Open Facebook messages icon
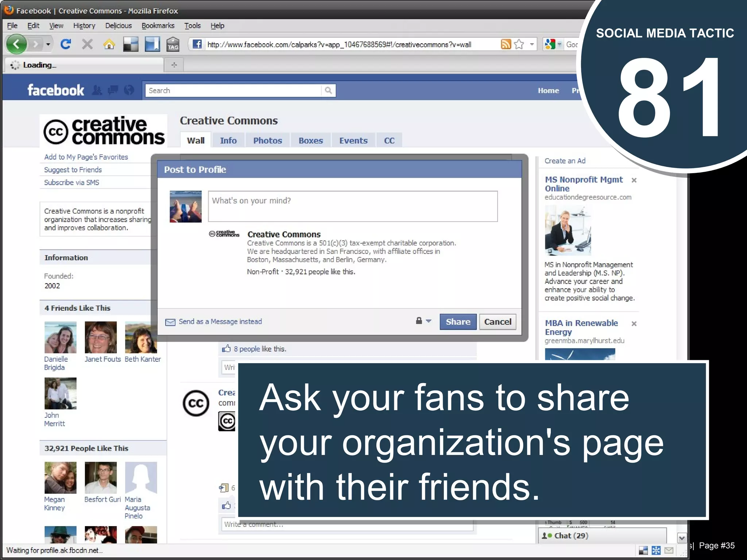The width and height of the screenshot is (747, 560). (113, 90)
